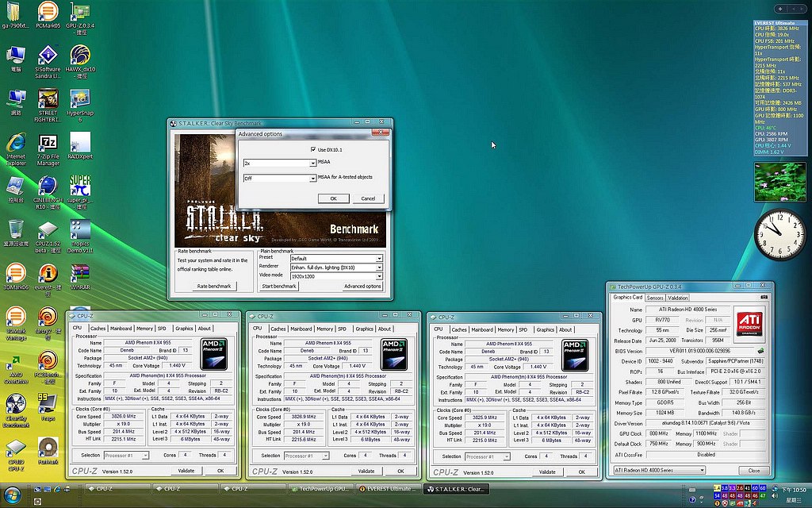Switch to the Caches tab in leftmost CPU-Z
The image size is (812, 508).
pyautogui.click(x=98, y=328)
